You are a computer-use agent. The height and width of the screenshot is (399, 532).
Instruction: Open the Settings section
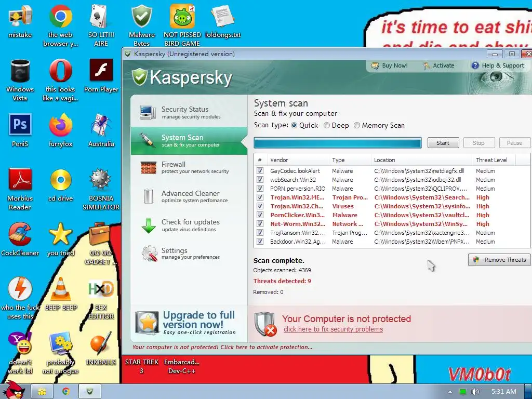click(189, 253)
